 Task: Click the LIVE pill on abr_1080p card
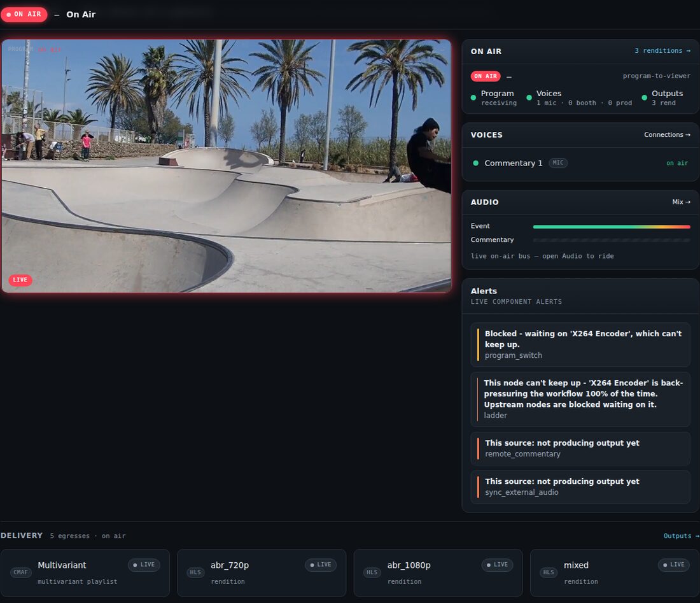pos(497,565)
